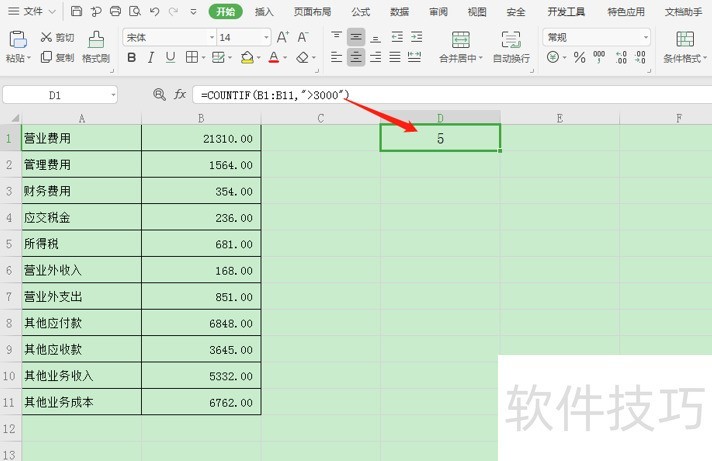Open the font name 宋体 dropdown
The image size is (712, 461).
click(x=212, y=37)
